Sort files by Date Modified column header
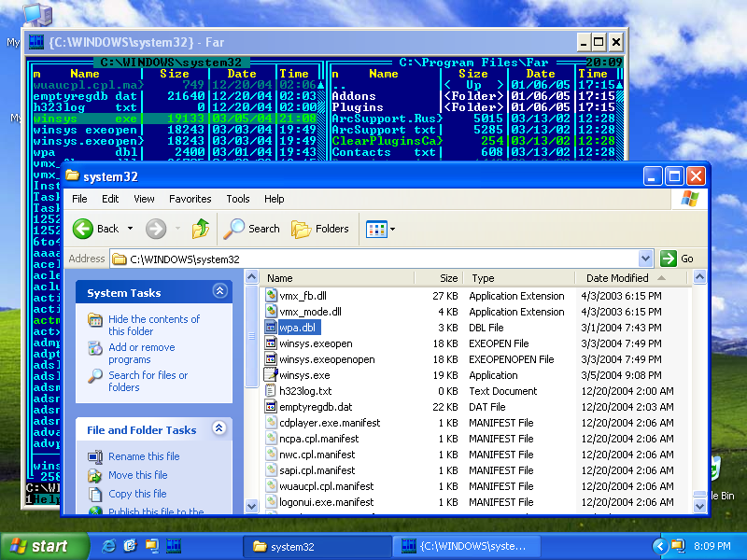747x560 pixels. click(x=631, y=278)
